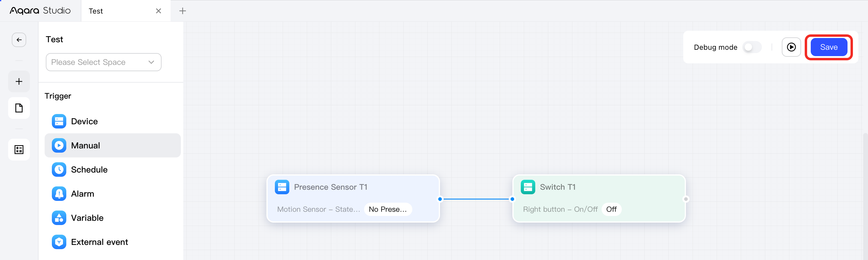Viewport: 868px width, 260px height.
Task: Toggle Debug mode switch
Action: tap(752, 47)
